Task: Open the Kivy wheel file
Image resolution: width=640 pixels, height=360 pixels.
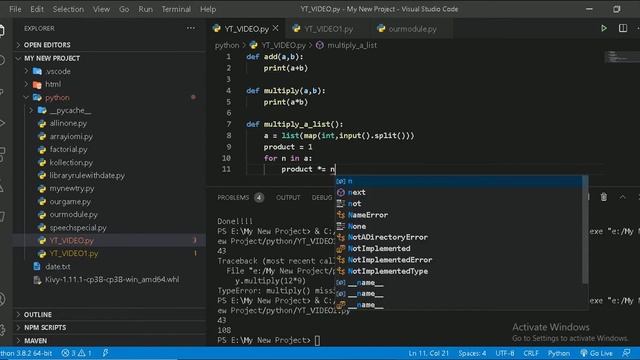Action: [x=110, y=280]
